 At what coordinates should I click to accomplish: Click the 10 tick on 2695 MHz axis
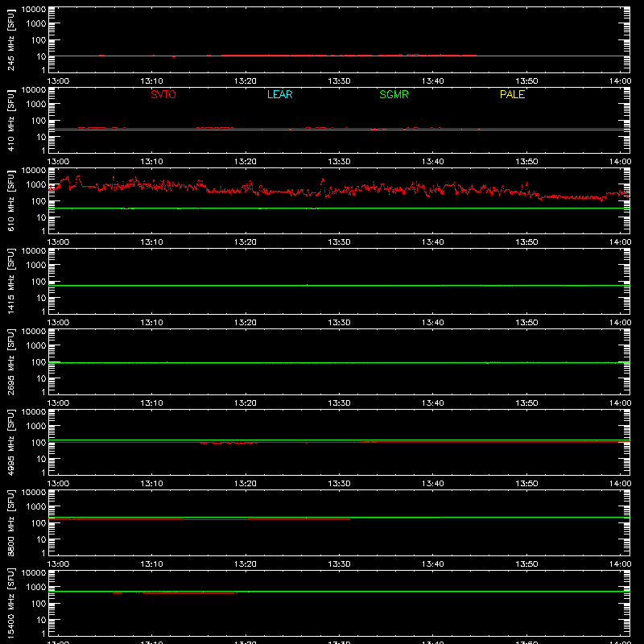point(41,378)
